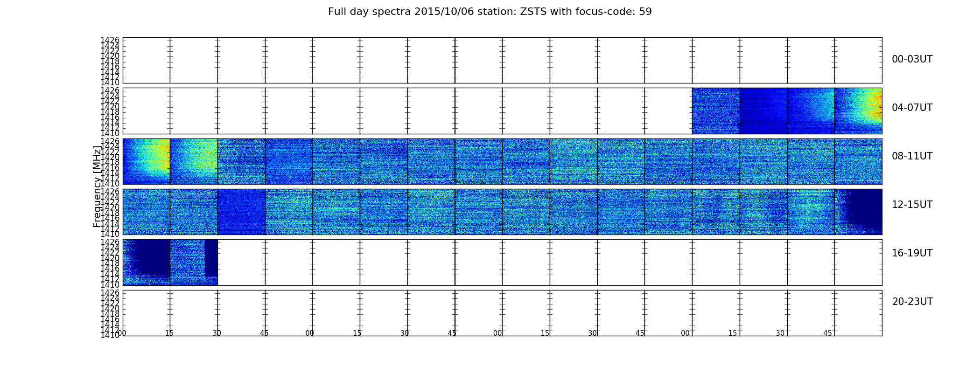Select the "00-03UT" row label
The image size is (980, 373).
click(x=912, y=59)
